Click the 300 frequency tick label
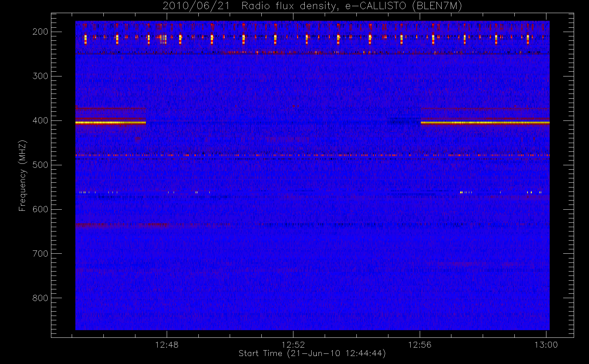This screenshot has width=589, height=364. tap(40, 76)
